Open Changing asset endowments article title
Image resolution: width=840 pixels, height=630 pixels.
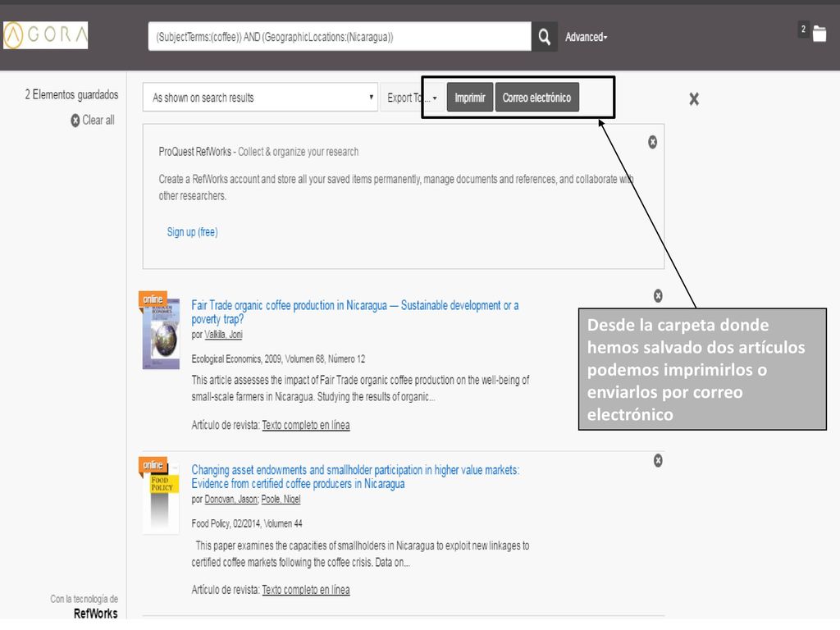click(x=355, y=477)
